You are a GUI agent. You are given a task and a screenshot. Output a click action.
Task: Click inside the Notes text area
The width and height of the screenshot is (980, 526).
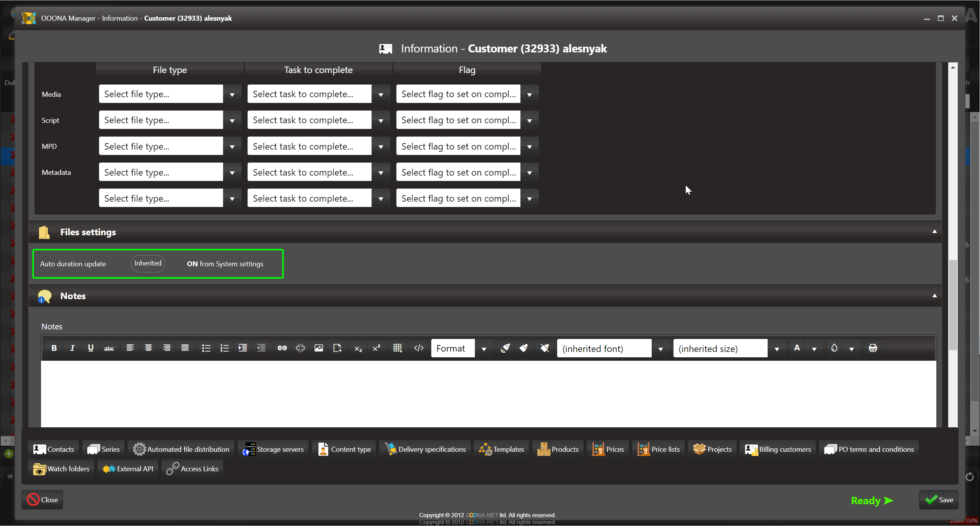[488, 393]
